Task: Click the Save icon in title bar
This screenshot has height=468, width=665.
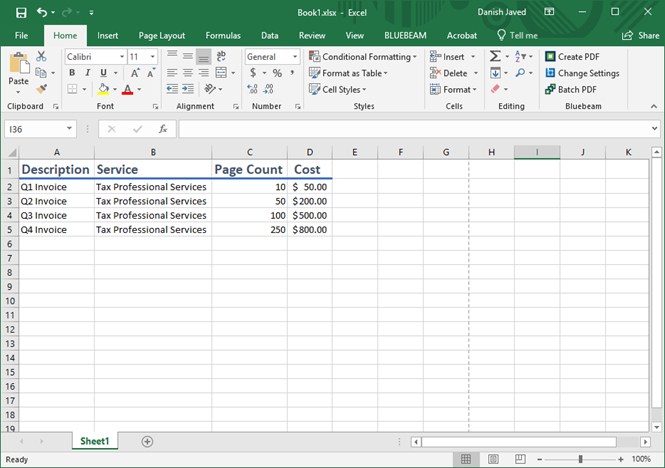Action: [x=21, y=12]
